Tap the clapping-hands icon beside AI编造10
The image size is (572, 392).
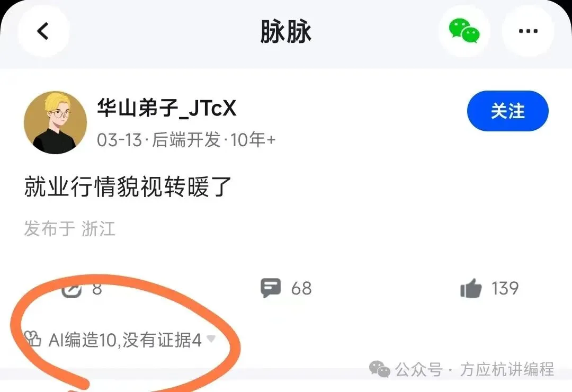click(32, 338)
